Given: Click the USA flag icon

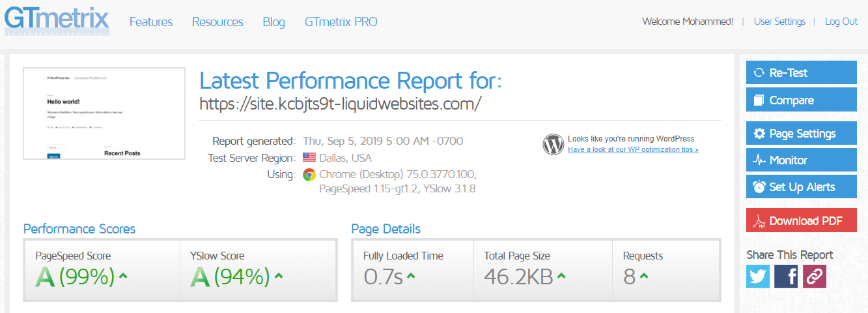Looking at the screenshot, I should tap(309, 158).
